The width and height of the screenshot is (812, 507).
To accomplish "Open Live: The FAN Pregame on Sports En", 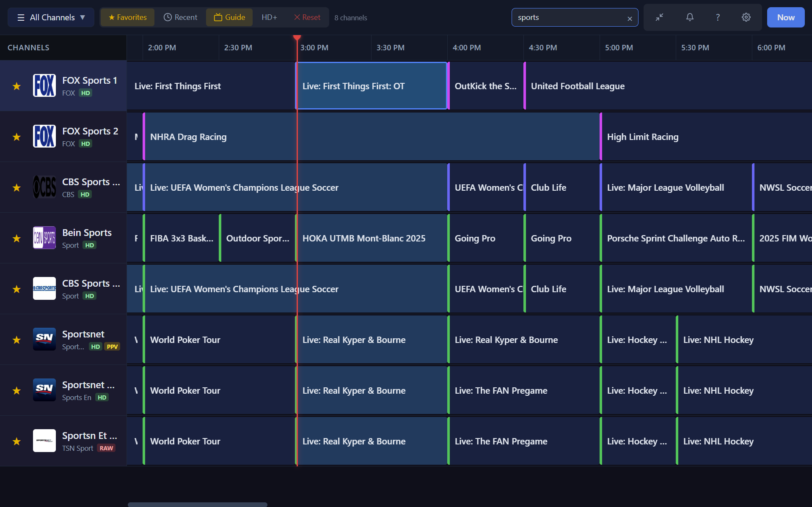I will click(x=523, y=390).
